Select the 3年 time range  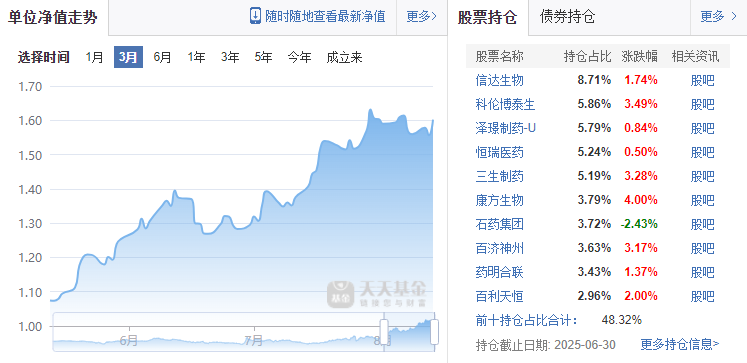[230, 57]
